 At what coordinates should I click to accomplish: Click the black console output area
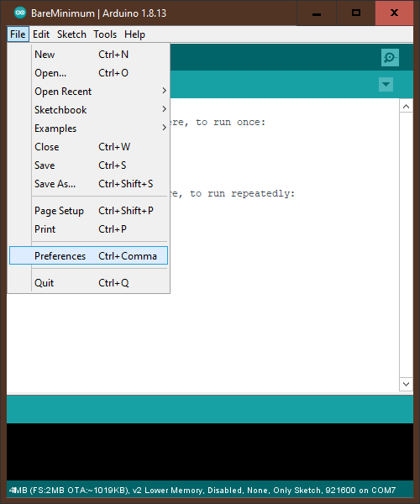click(210, 452)
